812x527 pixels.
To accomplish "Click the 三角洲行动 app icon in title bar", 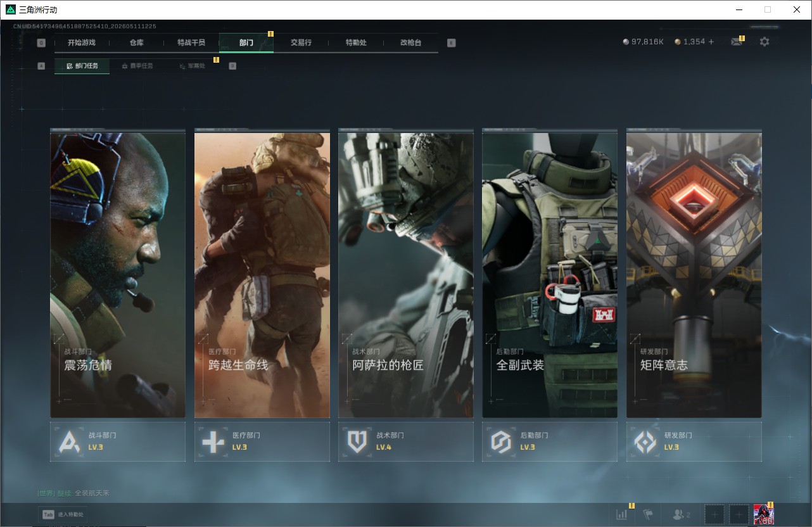I will pos(11,10).
